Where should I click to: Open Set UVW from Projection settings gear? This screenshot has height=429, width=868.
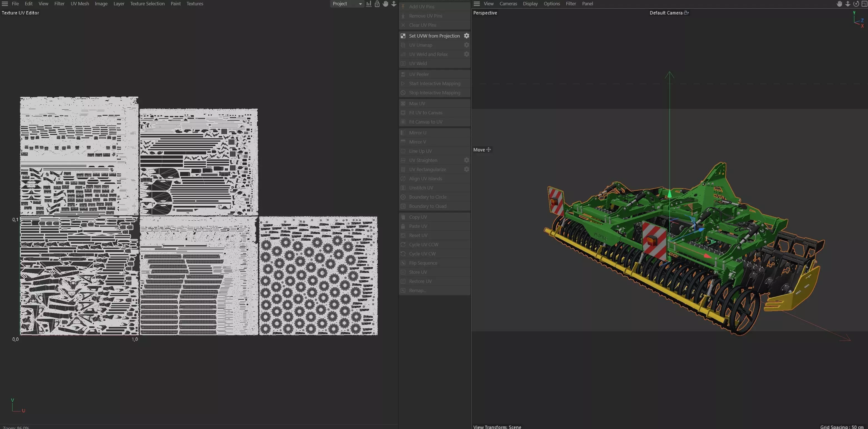tap(466, 36)
